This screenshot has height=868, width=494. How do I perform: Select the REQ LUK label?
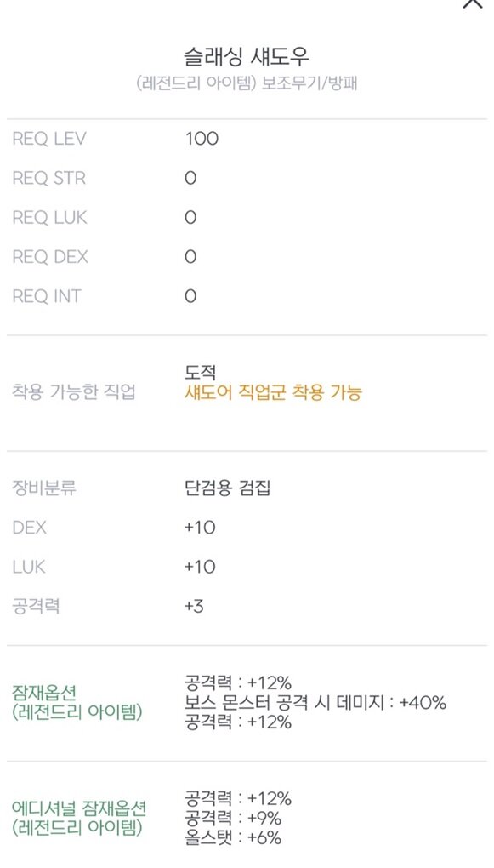coord(50,218)
